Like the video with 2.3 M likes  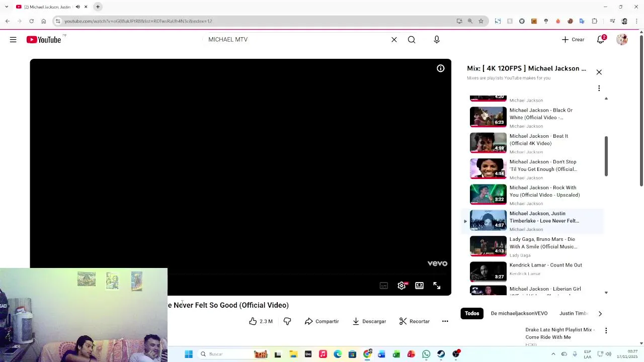261,321
